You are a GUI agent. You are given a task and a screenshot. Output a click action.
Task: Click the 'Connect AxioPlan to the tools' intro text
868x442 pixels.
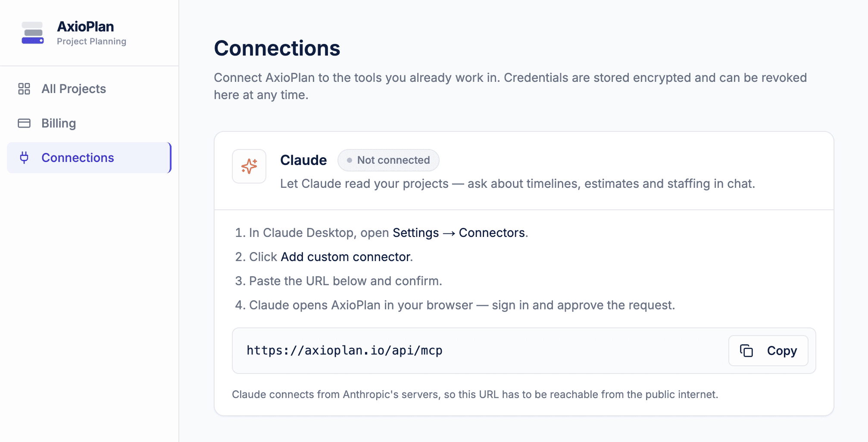coord(510,86)
